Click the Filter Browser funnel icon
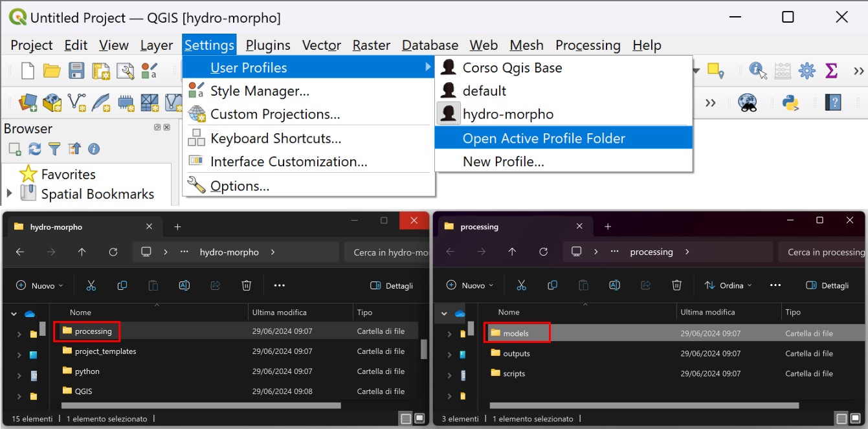Viewport: 868px width, 429px height. (x=54, y=149)
